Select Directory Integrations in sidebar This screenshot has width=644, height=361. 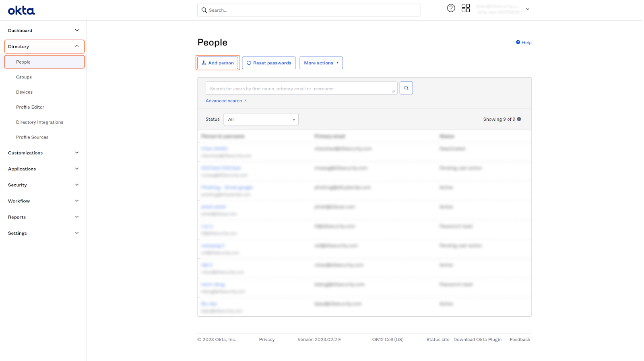(x=39, y=122)
